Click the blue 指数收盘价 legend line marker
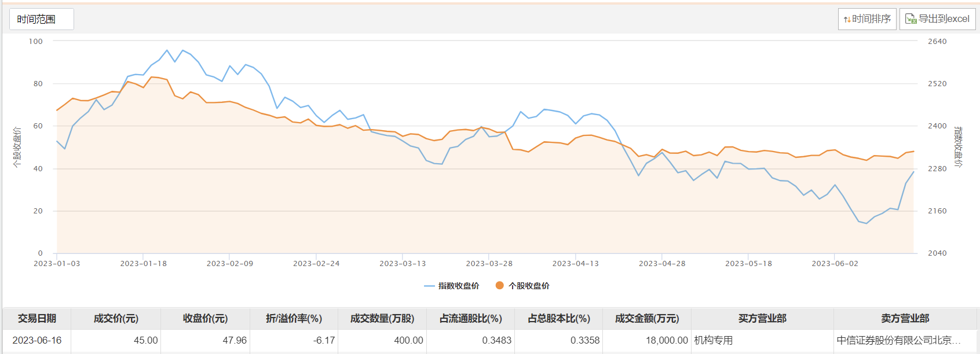 pos(429,286)
